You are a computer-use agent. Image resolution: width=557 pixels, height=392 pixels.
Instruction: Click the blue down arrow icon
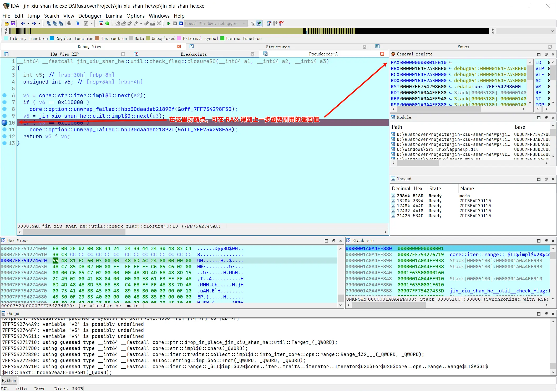(78, 23)
